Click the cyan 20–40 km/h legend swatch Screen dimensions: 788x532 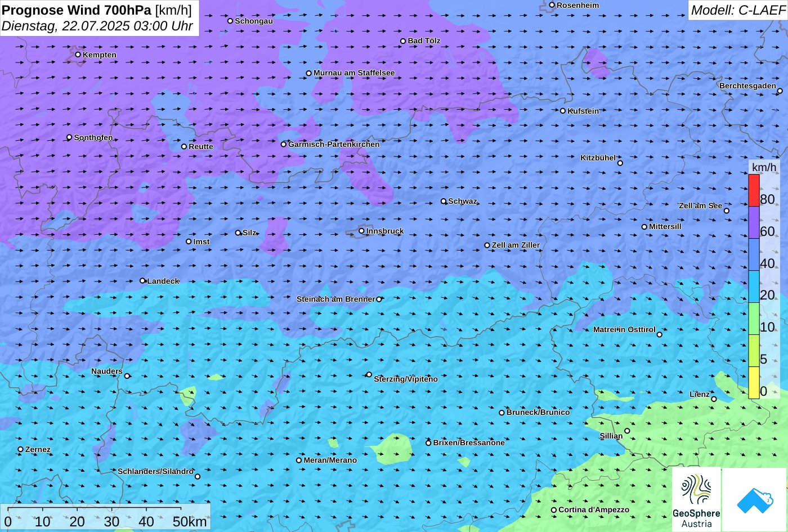[x=754, y=287]
